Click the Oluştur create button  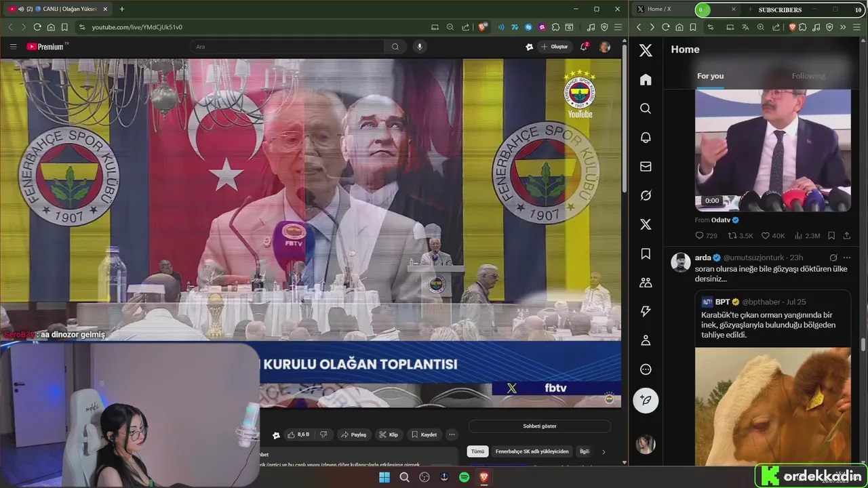click(x=555, y=47)
